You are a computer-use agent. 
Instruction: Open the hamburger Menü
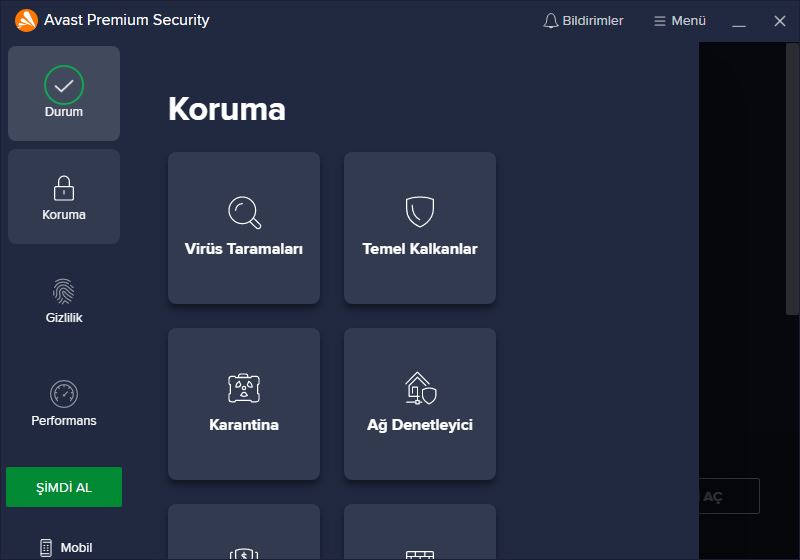coord(680,21)
